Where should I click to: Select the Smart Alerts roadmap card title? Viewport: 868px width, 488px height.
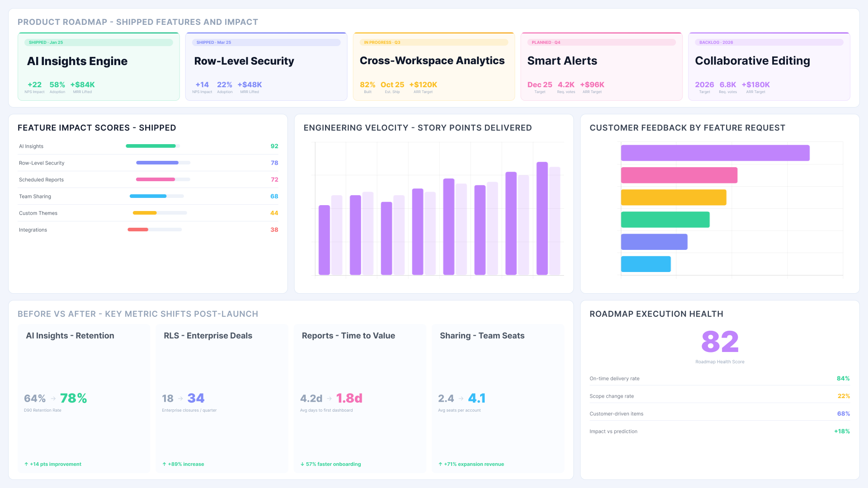(x=562, y=61)
